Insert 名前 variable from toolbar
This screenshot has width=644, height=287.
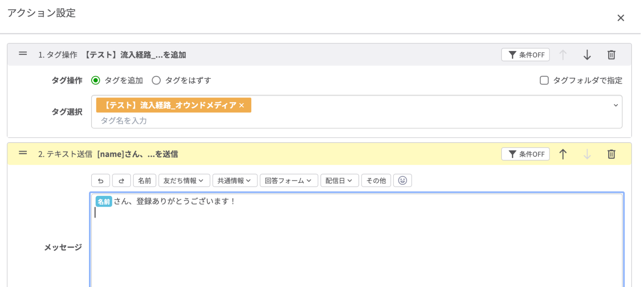tap(145, 181)
